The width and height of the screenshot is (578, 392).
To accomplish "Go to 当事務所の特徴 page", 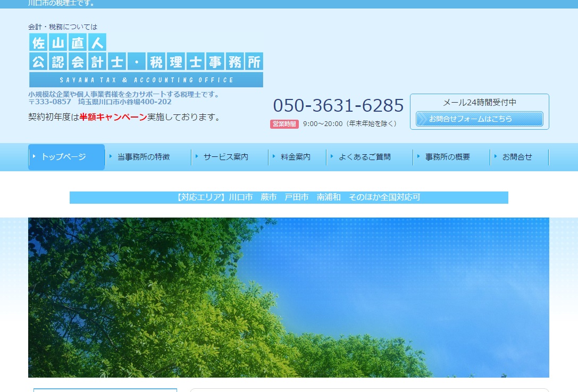I will pos(144,157).
